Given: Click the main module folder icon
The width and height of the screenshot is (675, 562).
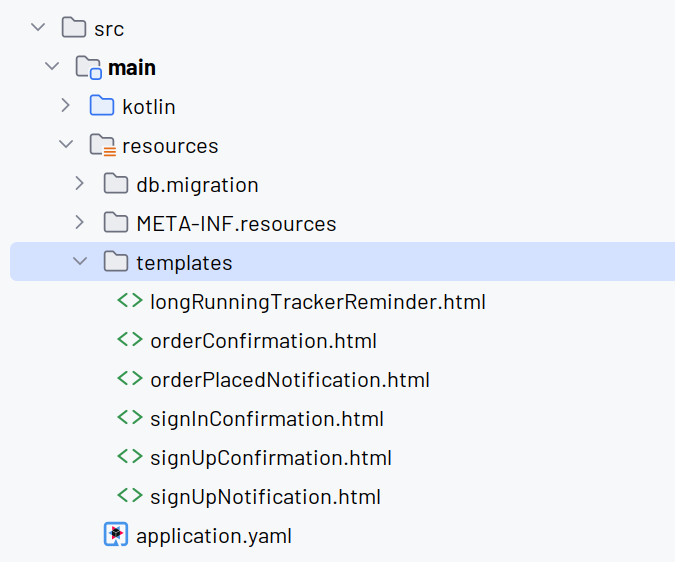Looking at the screenshot, I should 89,67.
